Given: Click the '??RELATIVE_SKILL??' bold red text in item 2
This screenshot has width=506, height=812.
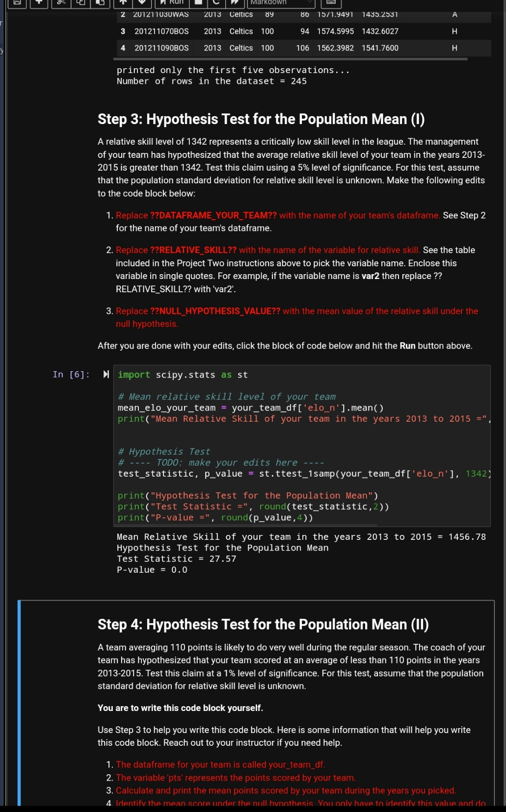Looking at the screenshot, I should (193, 250).
